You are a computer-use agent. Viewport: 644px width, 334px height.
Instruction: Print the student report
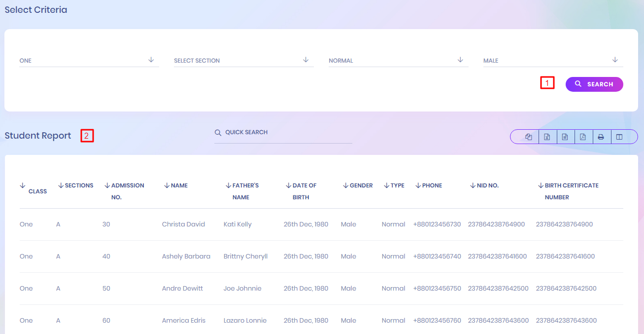tap(601, 137)
